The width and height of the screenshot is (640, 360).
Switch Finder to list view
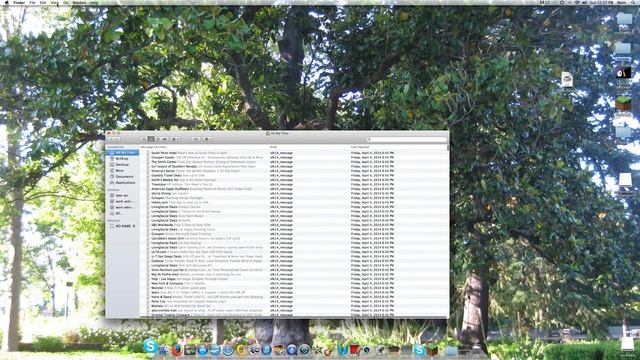tap(151, 139)
